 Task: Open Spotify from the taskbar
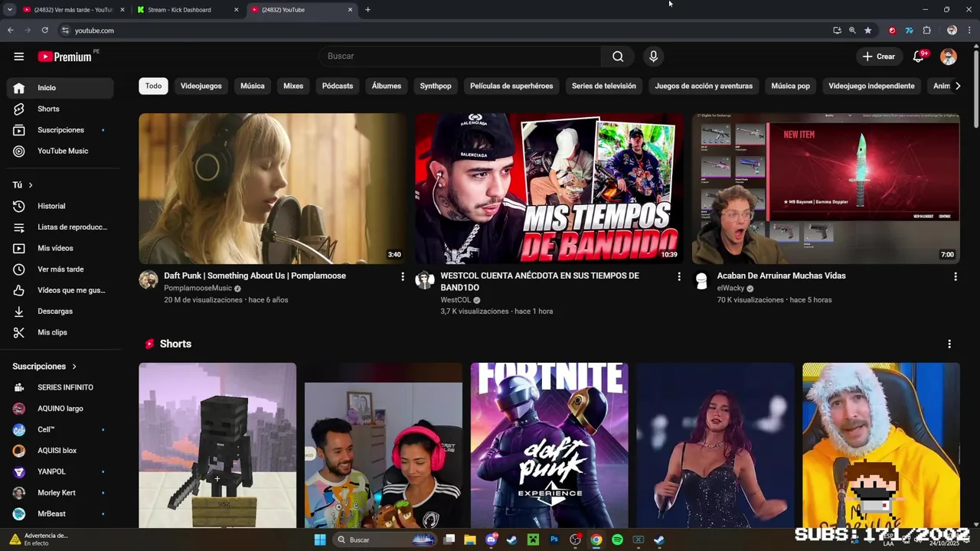point(617,540)
